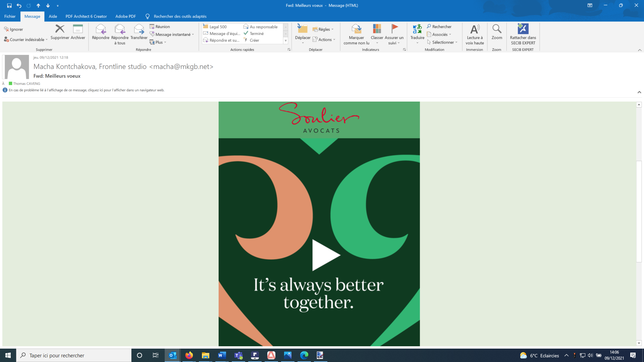
Task: Click the sender's avatar picture
Action: coord(16,67)
